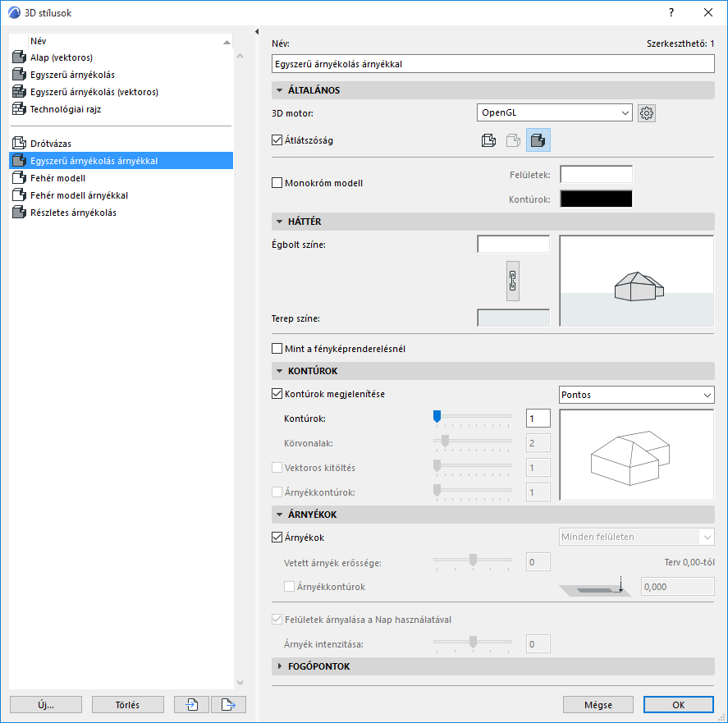Image resolution: width=728 pixels, height=723 pixels.
Task: Click the export styles icon button
Action: [x=228, y=704]
